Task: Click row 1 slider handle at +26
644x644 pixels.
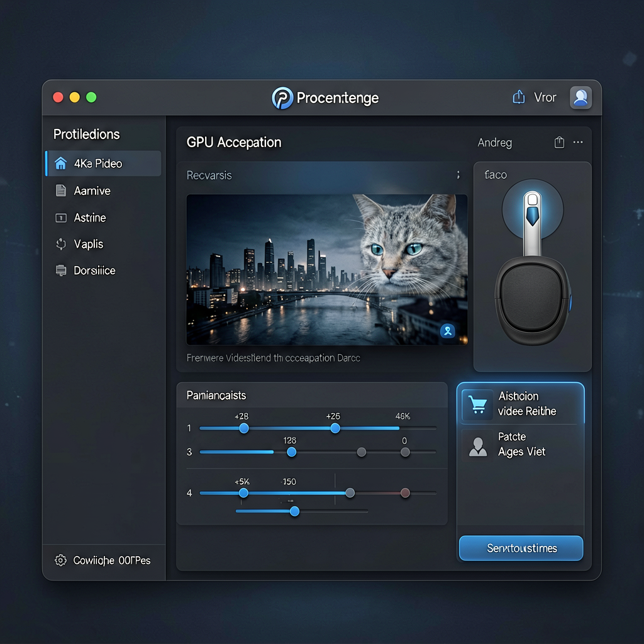Action: (335, 428)
